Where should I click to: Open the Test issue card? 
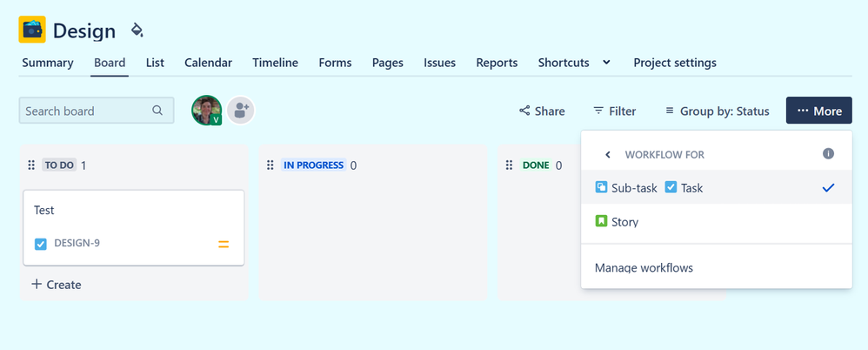133,227
